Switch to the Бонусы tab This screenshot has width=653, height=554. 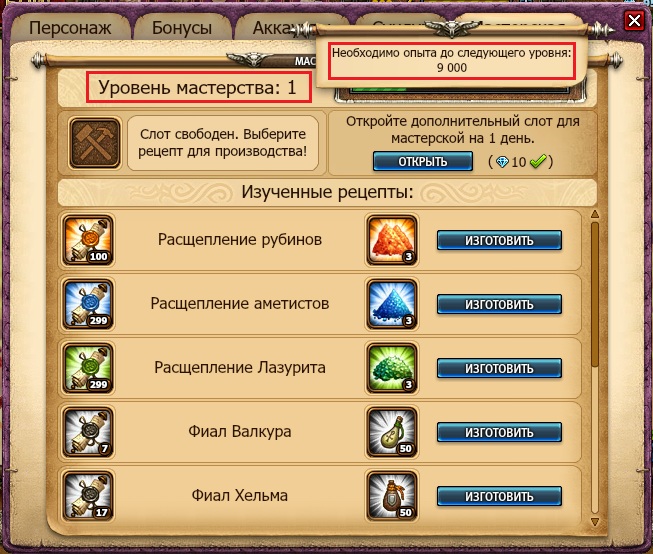182,27
